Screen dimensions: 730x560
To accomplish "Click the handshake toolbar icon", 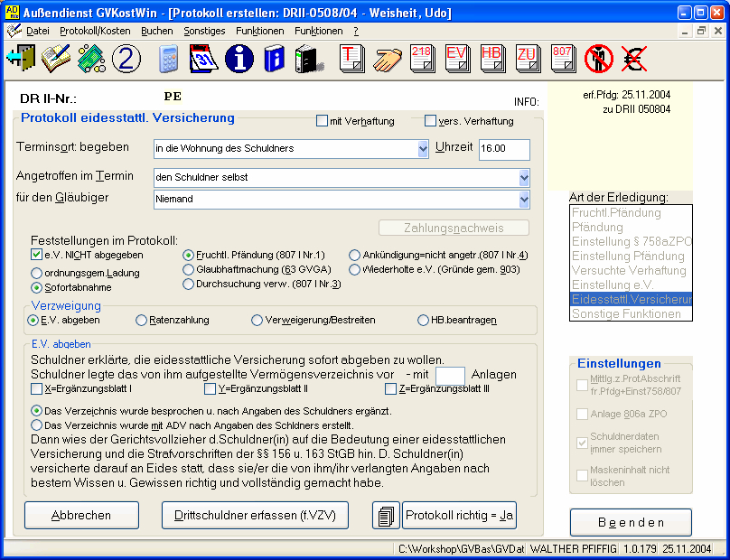I will 387,59.
